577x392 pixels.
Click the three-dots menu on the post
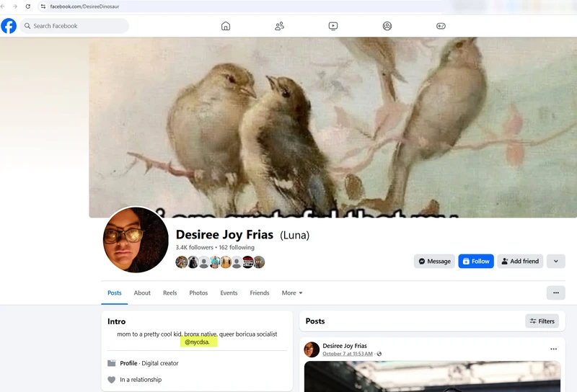(553, 349)
